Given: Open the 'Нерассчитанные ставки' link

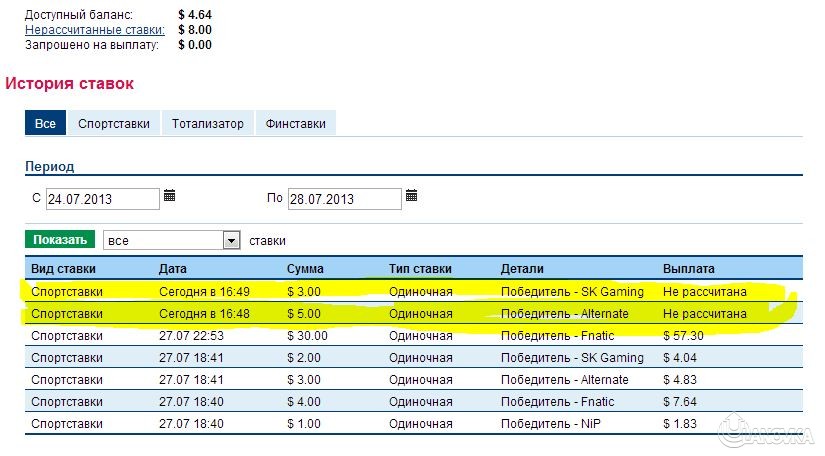Looking at the screenshot, I should point(95,30).
